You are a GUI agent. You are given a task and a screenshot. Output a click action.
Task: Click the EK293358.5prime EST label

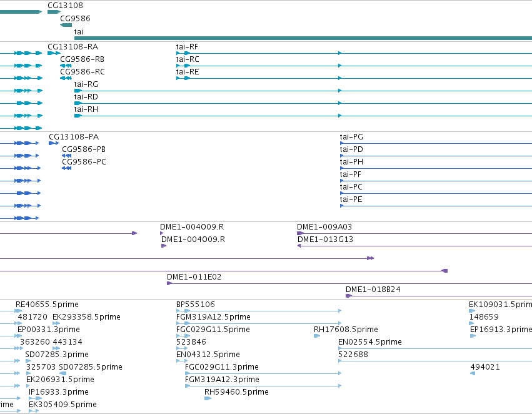(86, 317)
